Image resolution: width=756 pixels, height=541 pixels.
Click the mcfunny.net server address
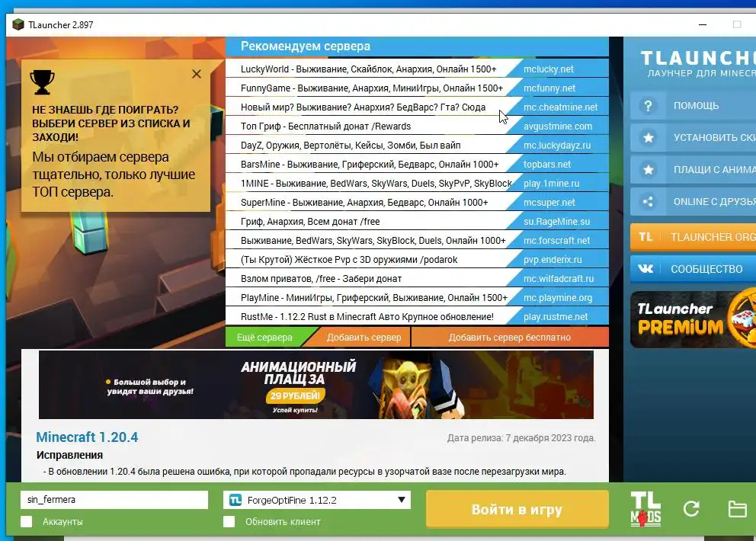point(549,88)
